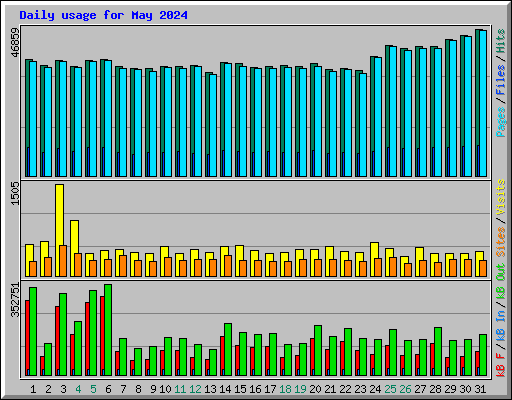Screen dimensions: 512x400
Task: Click the 'Sites' legend label
Action: [501, 242]
